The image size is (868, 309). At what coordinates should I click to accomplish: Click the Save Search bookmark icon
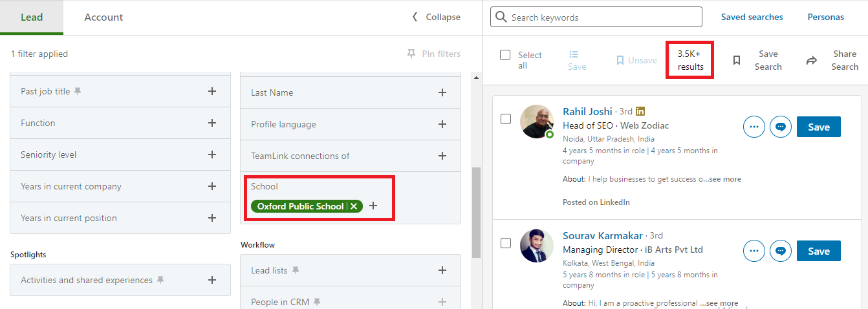pyautogui.click(x=736, y=60)
